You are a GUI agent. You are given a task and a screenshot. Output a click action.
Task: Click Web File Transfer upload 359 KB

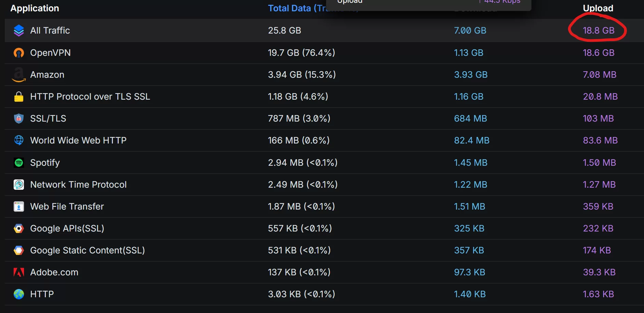598,206
